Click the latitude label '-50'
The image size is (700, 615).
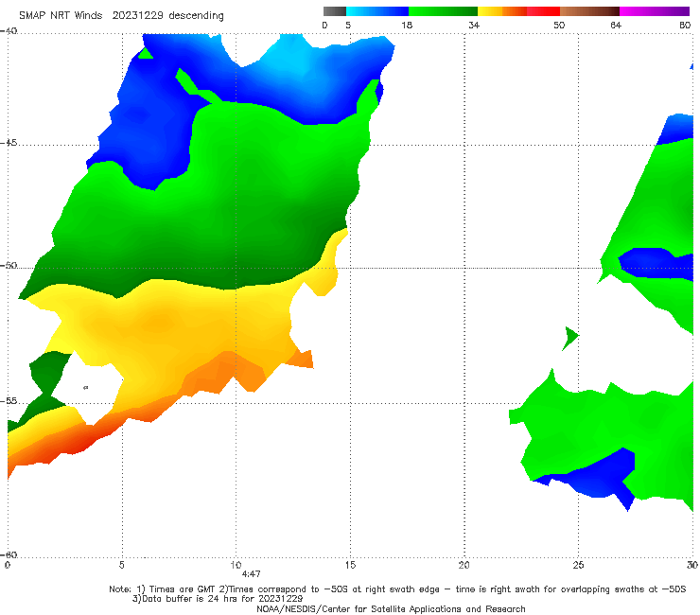click(x=9, y=266)
